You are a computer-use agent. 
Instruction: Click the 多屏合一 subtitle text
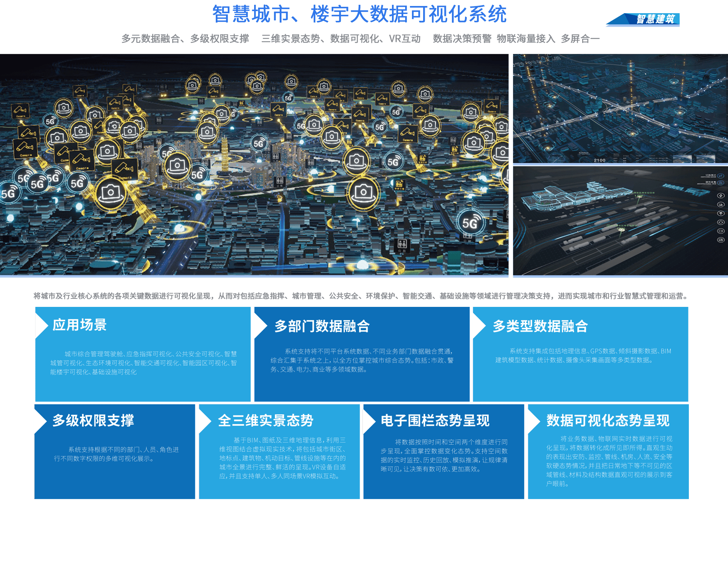click(580, 39)
